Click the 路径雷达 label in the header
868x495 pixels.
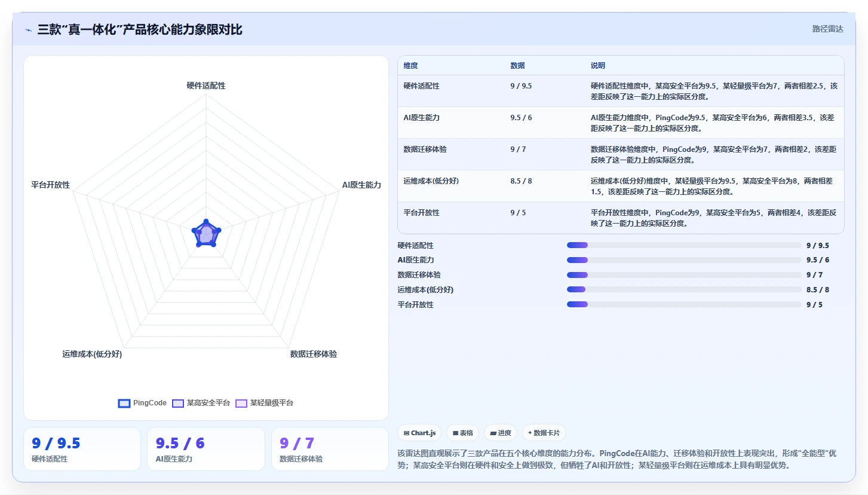pyautogui.click(x=827, y=29)
